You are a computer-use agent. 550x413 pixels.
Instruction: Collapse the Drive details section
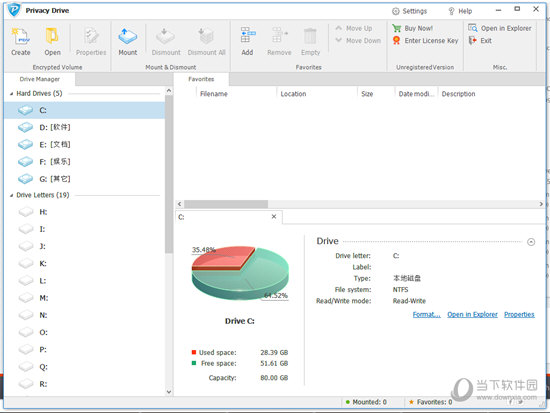[531, 242]
